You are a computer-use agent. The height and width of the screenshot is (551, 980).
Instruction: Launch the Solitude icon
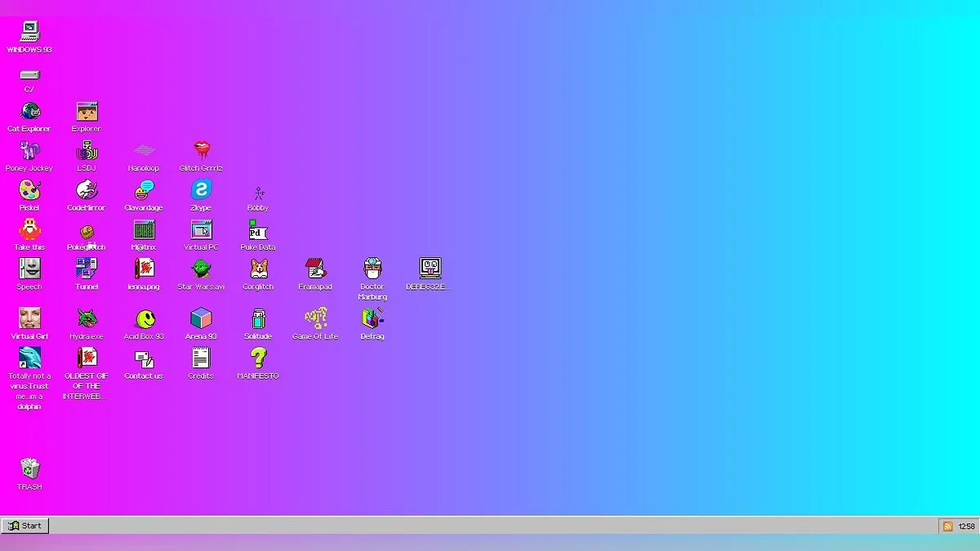click(258, 318)
